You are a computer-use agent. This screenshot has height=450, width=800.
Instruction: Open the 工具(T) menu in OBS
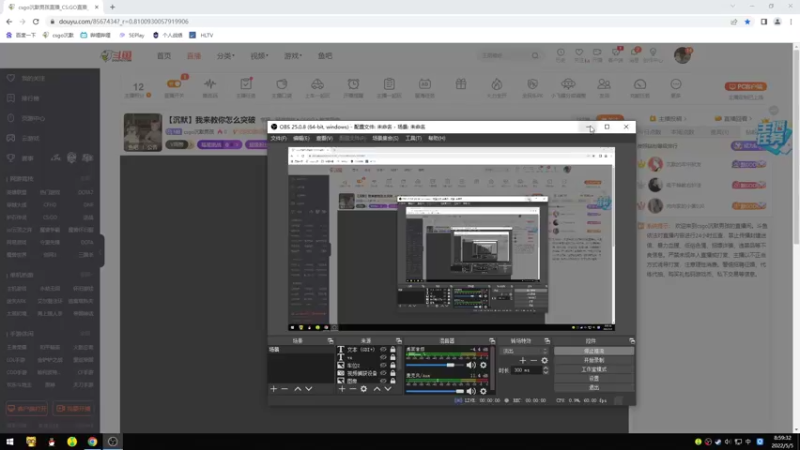coord(413,138)
